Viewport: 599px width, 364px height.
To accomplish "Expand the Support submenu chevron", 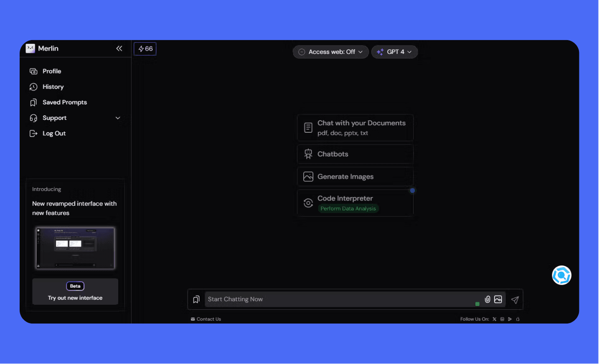I will [118, 118].
